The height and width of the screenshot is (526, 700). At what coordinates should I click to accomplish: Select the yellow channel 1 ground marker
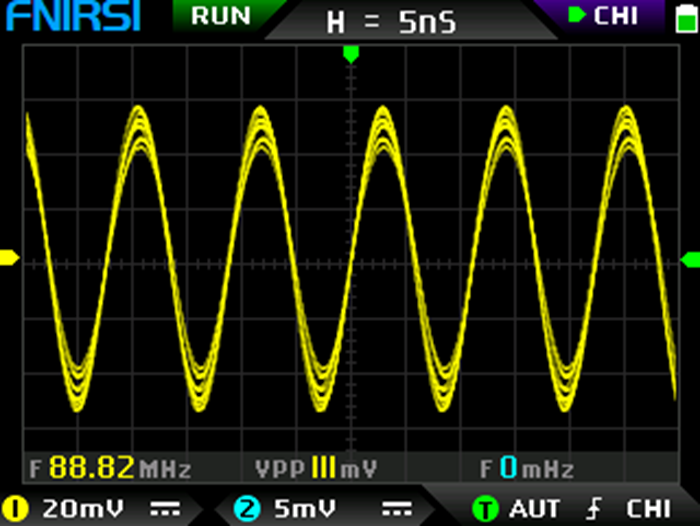point(9,258)
